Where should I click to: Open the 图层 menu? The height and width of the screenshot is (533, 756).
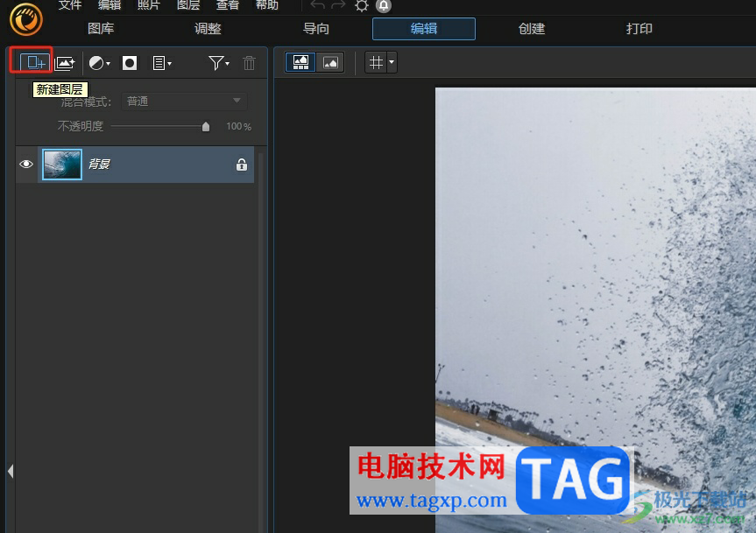[188, 5]
